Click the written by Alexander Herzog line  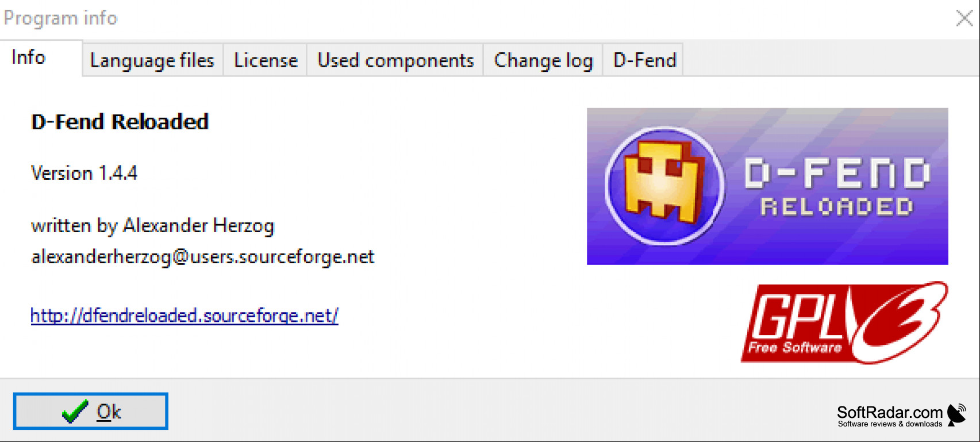click(152, 225)
